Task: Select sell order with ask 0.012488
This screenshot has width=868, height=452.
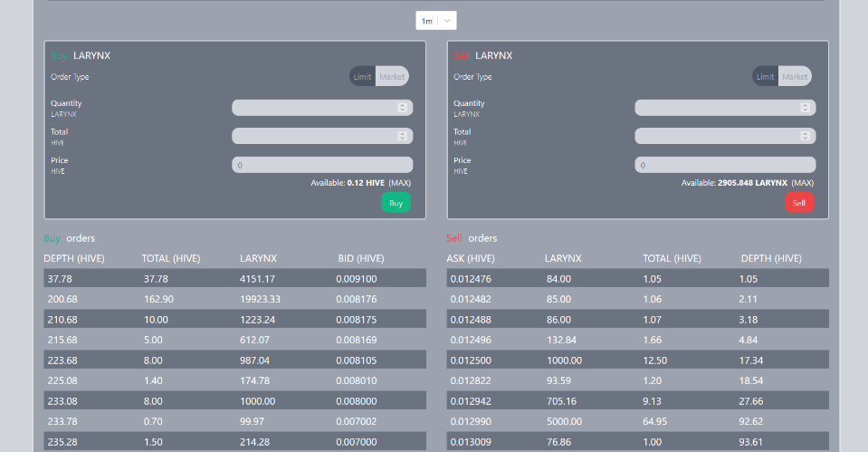Action: point(638,320)
